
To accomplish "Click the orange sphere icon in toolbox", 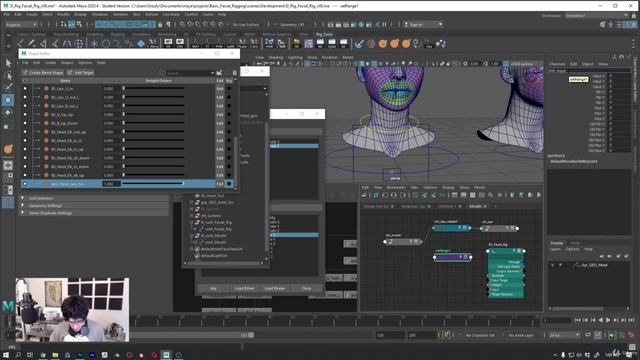I will pos(8,149).
